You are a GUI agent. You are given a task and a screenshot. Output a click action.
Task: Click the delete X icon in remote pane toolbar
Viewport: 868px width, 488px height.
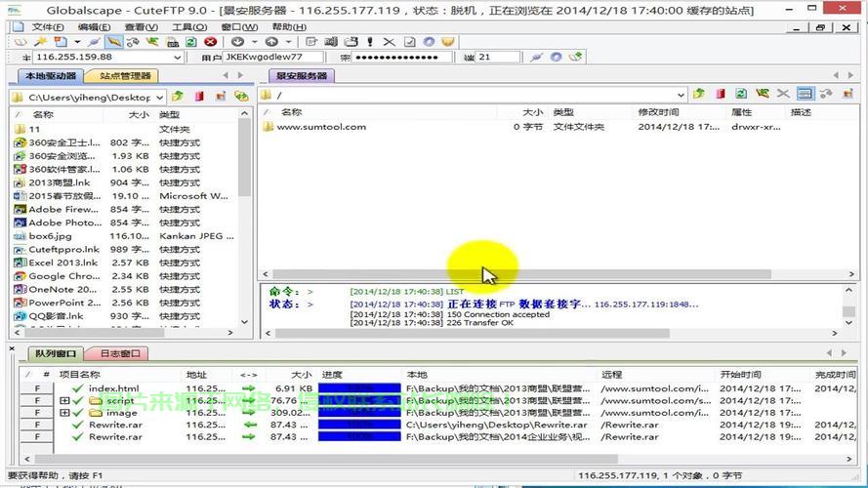[782, 95]
